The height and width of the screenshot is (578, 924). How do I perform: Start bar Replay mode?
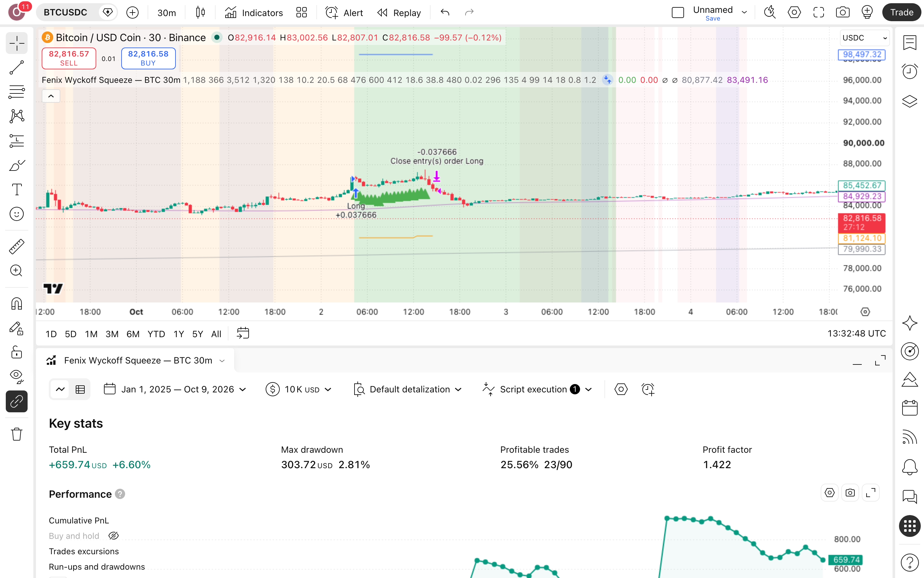pos(399,13)
